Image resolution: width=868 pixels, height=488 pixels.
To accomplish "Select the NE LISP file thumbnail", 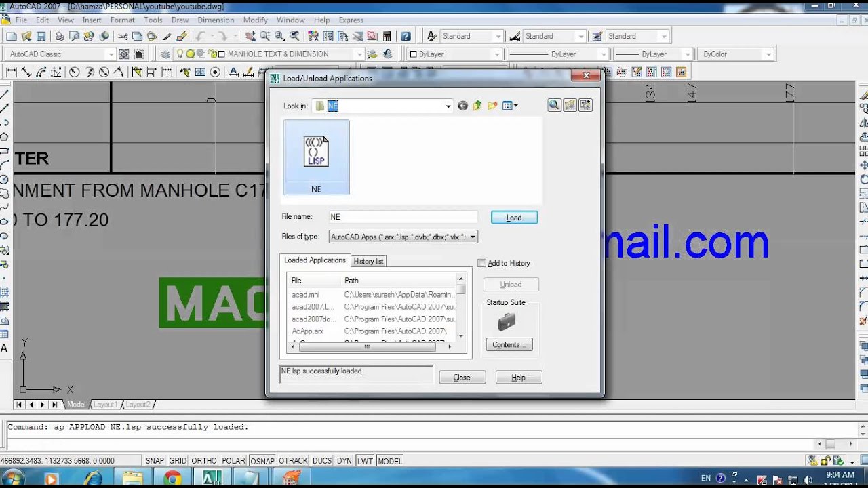I will click(x=316, y=157).
